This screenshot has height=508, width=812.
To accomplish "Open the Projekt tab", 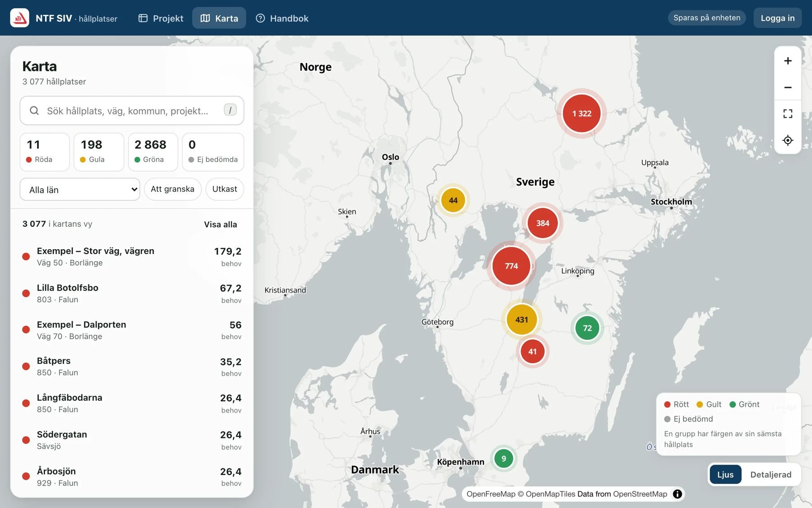I will 161,18.
